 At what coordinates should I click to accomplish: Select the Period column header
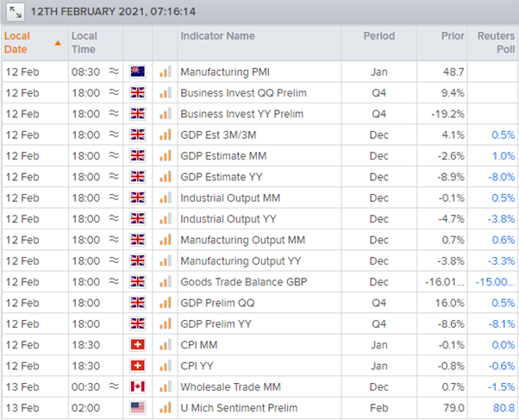coord(379,36)
